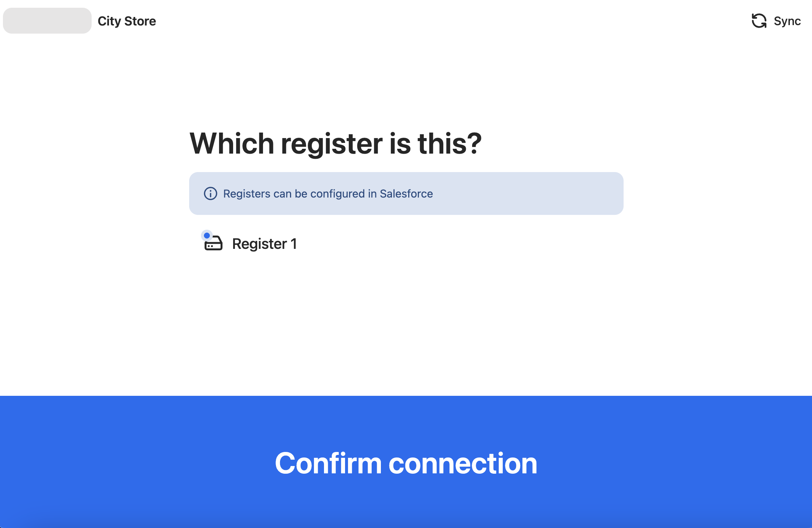Click the blue dot badge on the register icon

207,235
